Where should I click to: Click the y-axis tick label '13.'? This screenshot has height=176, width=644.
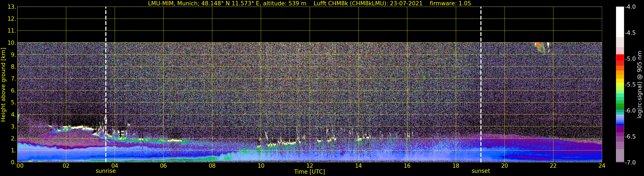pos(12,7)
